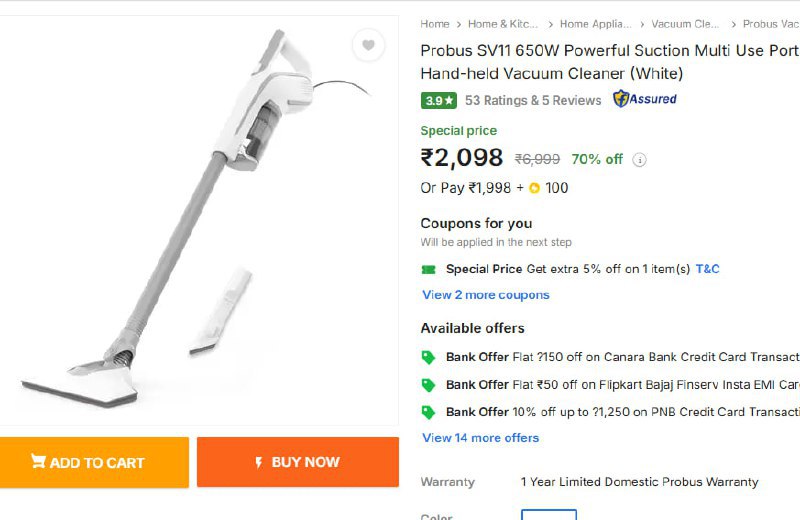This screenshot has height=520, width=800.
Task: Open the Vacuum Cleaners breadcrumb
Action: 685,24
